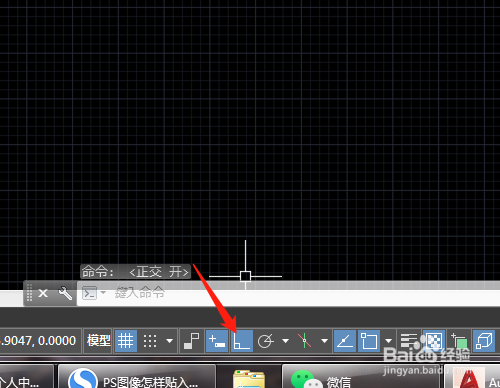Toggle object snap tracking

[345, 341]
